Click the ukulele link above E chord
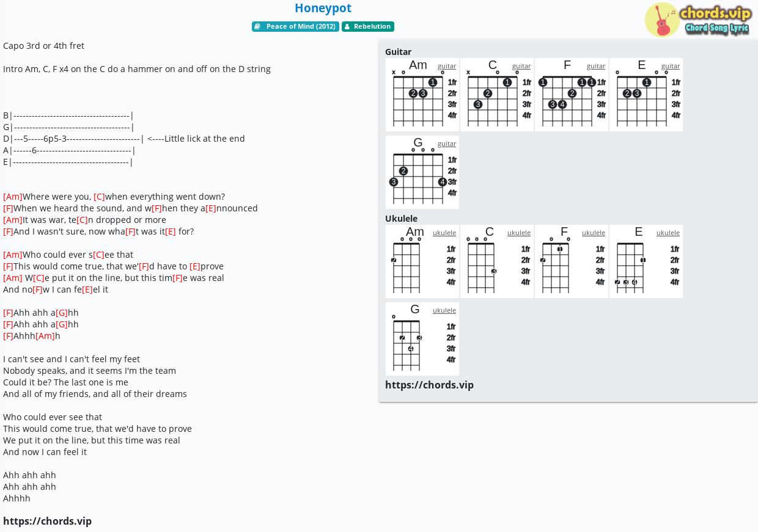Viewport: 758px width, 532px height. pos(668,233)
